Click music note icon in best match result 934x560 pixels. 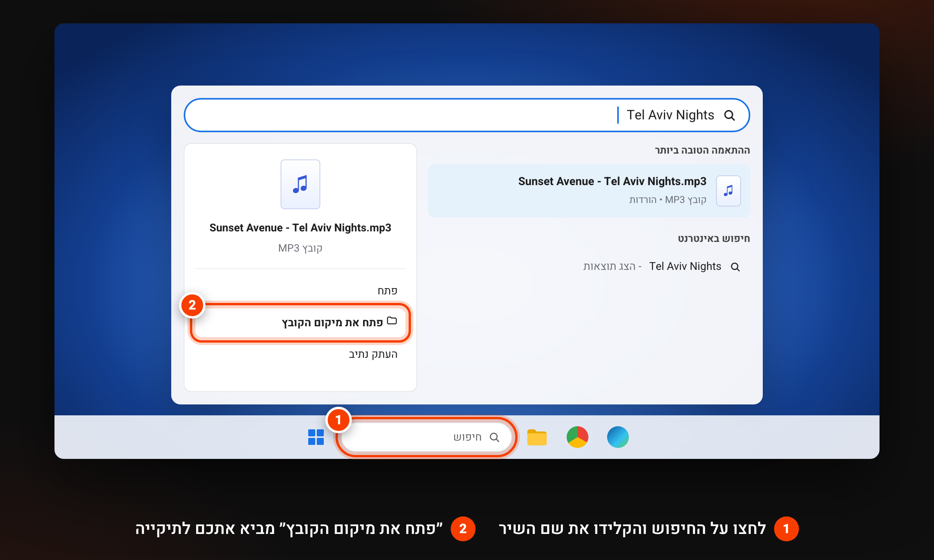tap(728, 191)
